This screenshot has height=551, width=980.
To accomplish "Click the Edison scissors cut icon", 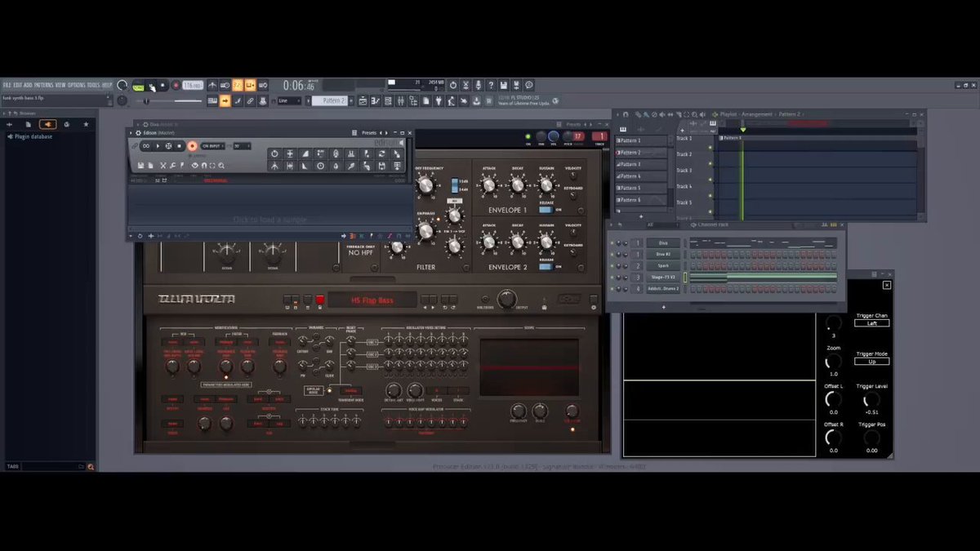I will click(x=163, y=165).
